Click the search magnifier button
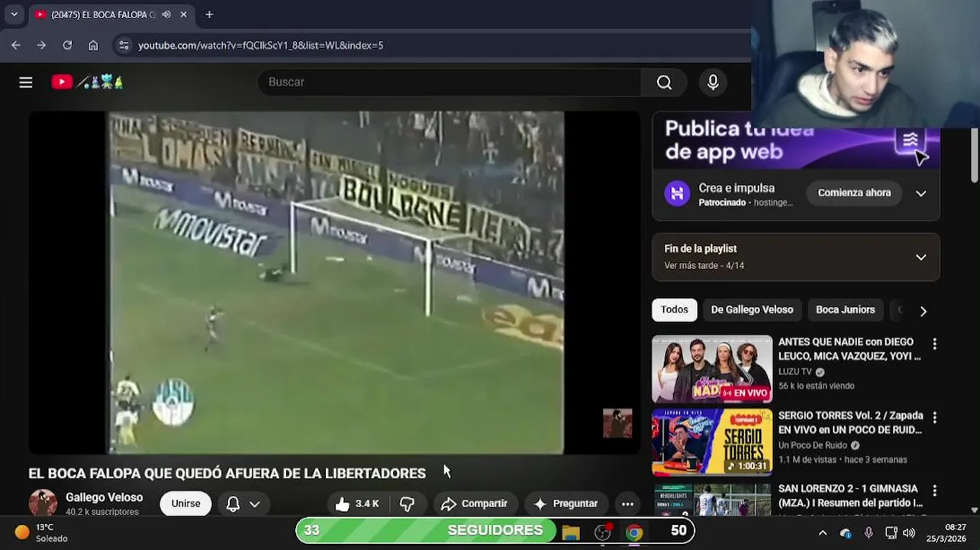980x550 pixels. (664, 82)
